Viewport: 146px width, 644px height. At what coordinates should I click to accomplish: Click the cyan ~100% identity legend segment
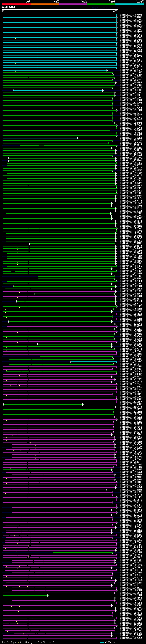point(130,4)
